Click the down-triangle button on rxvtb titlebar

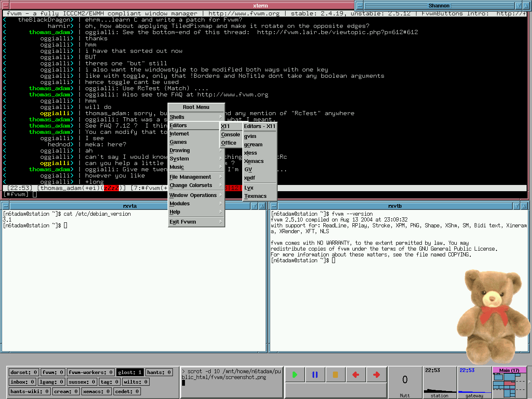(516, 206)
